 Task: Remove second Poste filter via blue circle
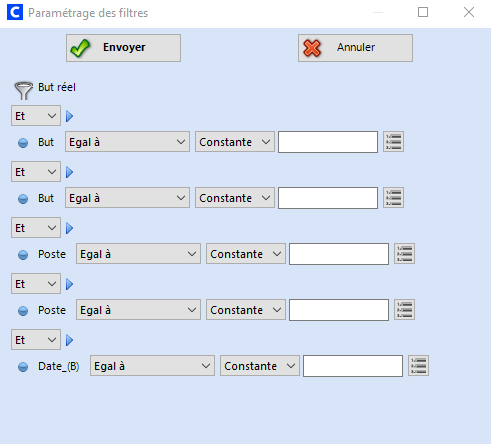23,311
